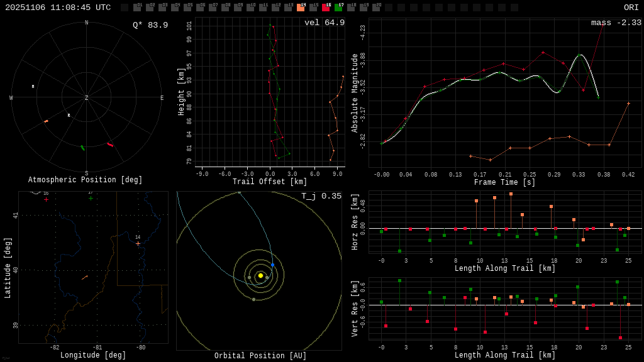Click the Longitude [deg] axis label

point(93,355)
